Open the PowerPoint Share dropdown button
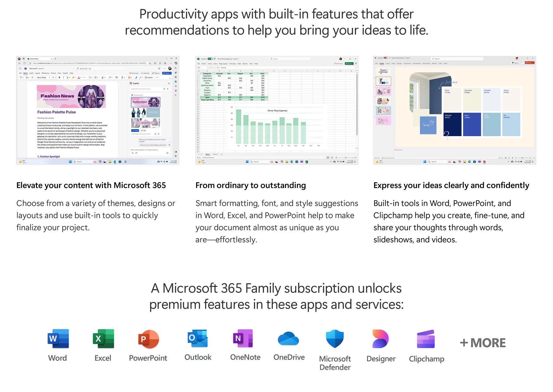 coord(530,63)
